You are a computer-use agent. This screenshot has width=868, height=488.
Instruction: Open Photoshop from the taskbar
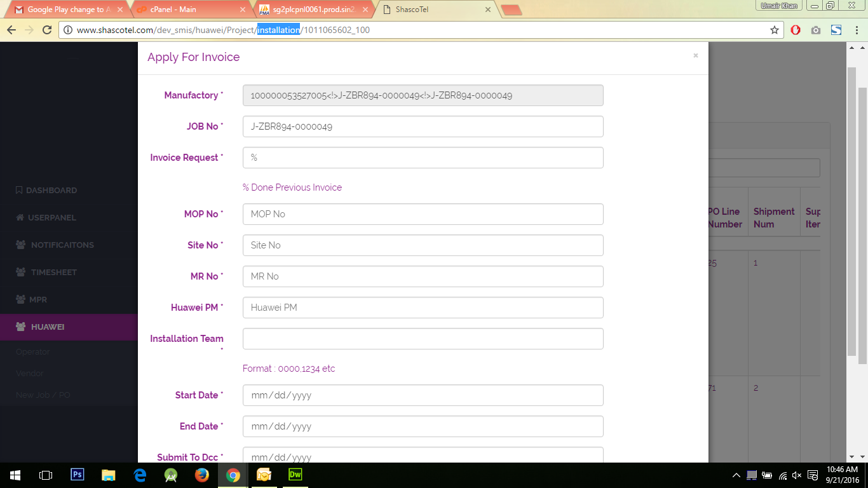click(77, 475)
